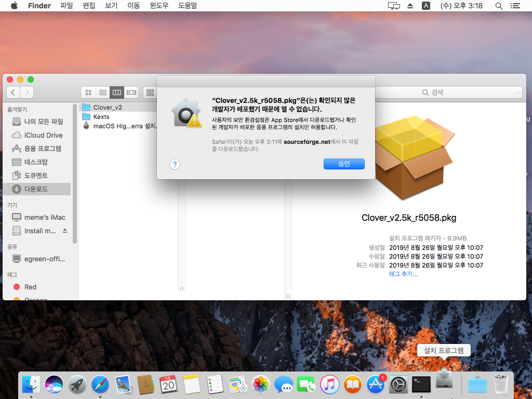Open FaceTime from the Dock

click(307, 385)
